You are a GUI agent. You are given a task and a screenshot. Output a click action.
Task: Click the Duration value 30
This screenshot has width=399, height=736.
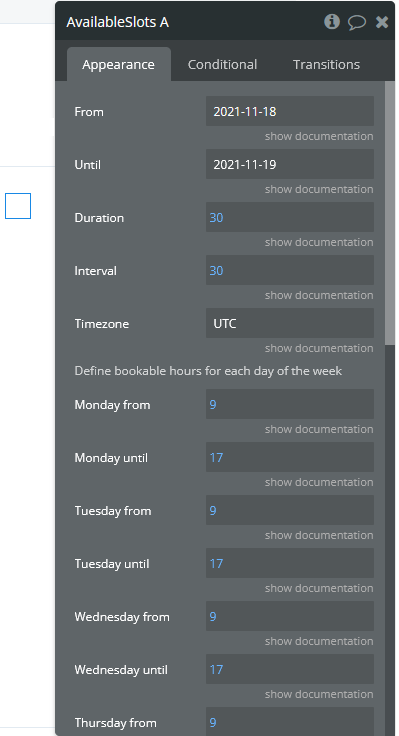coord(216,218)
